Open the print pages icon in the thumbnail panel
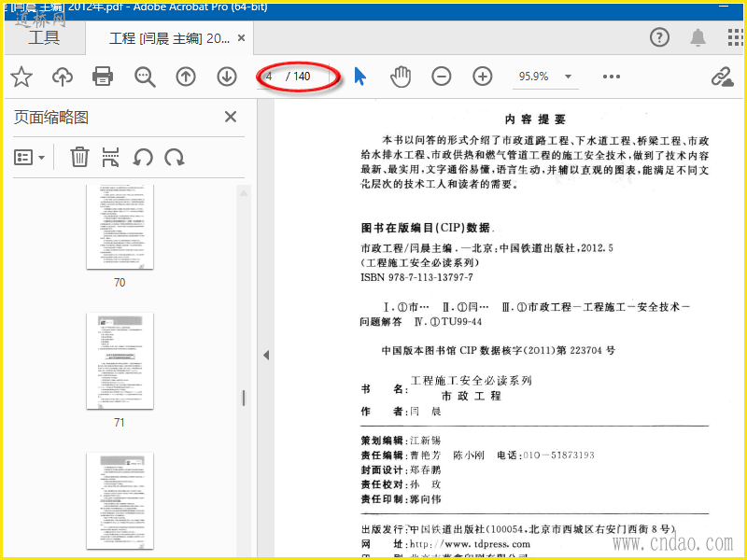This screenshot has width=747, height=560. tap(110, 157)
